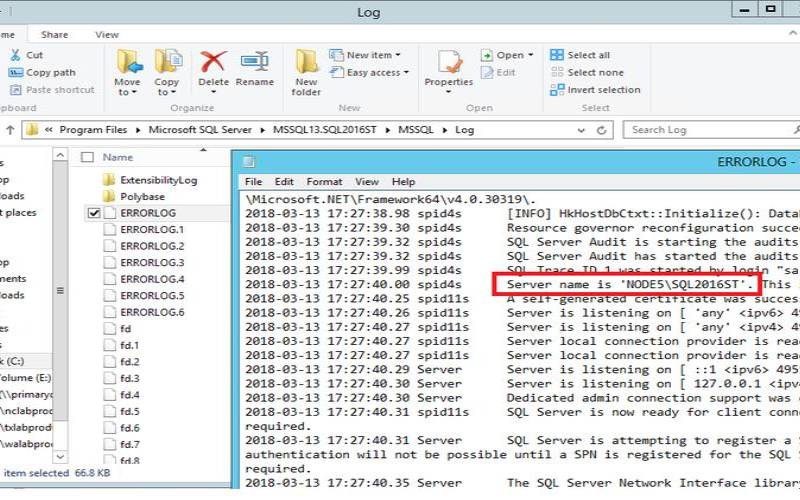Open the ExtensibilityLog folder
The height and width of the screenshot is (500, 800).
(158, 180)
